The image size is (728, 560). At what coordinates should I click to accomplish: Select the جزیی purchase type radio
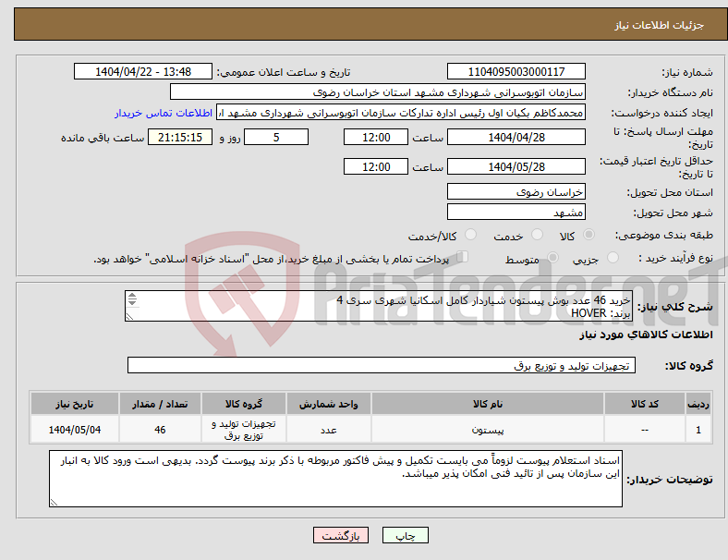click(613, 257)
